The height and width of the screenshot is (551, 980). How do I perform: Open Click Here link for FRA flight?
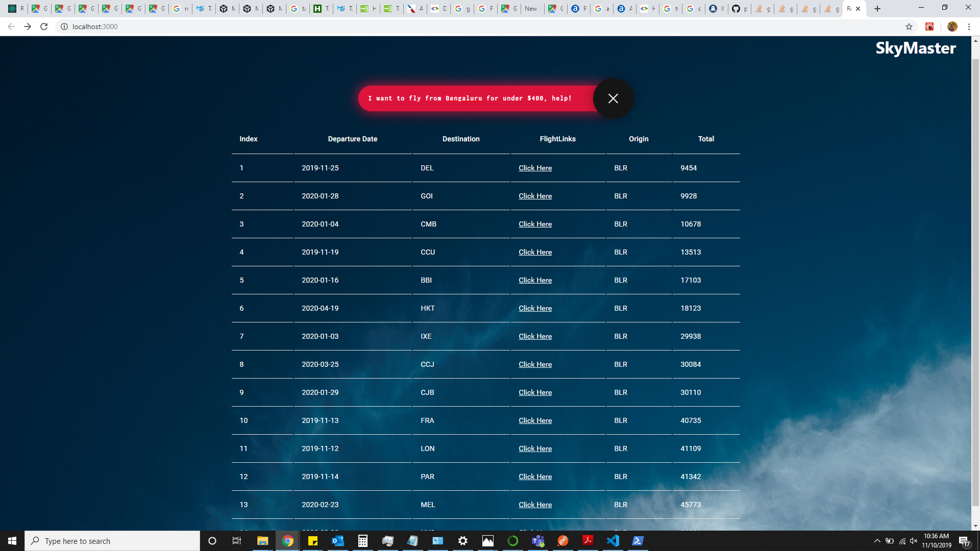point(535,420)
